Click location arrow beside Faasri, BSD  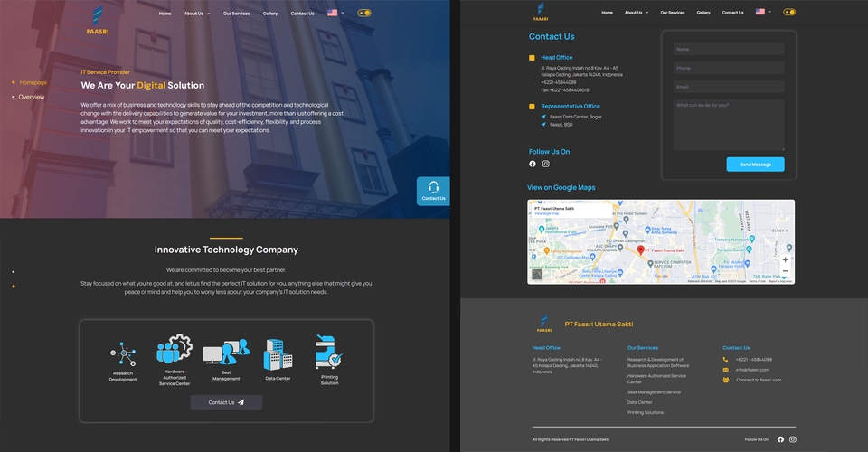(543, 125)
